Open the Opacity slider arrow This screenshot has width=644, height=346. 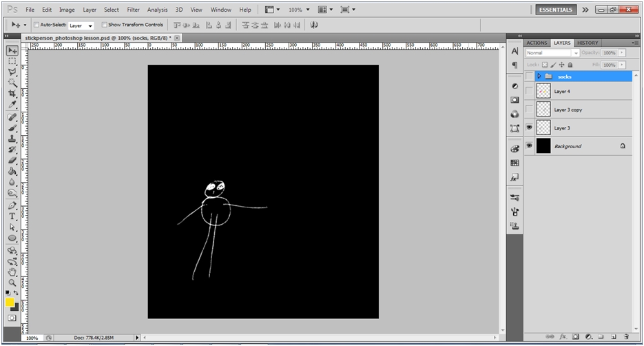coord(622,52)
